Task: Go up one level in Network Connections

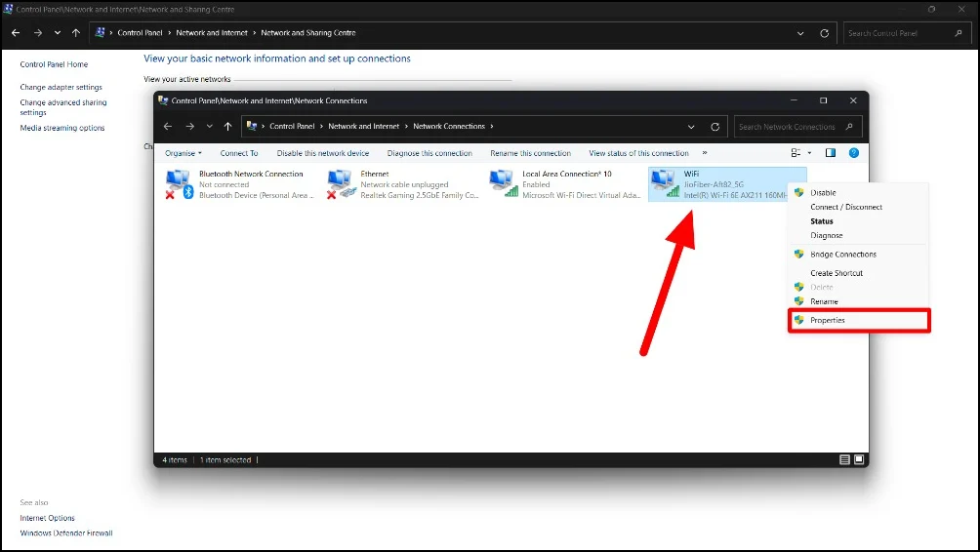Action: pos(227,126)
